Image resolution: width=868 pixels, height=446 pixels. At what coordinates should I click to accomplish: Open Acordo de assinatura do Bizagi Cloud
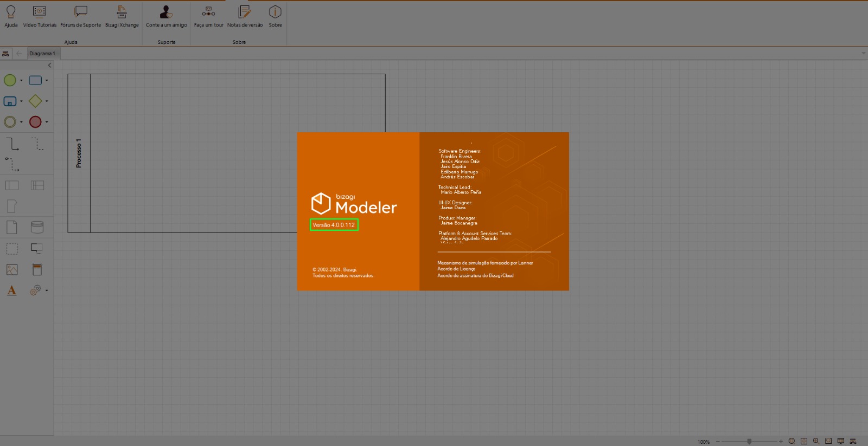click(x=475, y=275)
